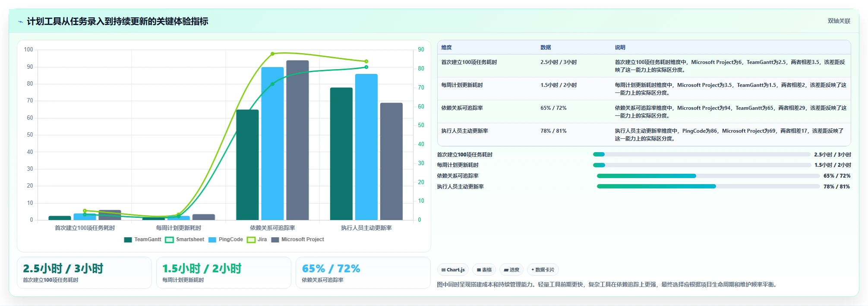The width and height of the screenshot is (868, 306).
Task: Click table cell 78% / 81%
Action: (553, 131)
